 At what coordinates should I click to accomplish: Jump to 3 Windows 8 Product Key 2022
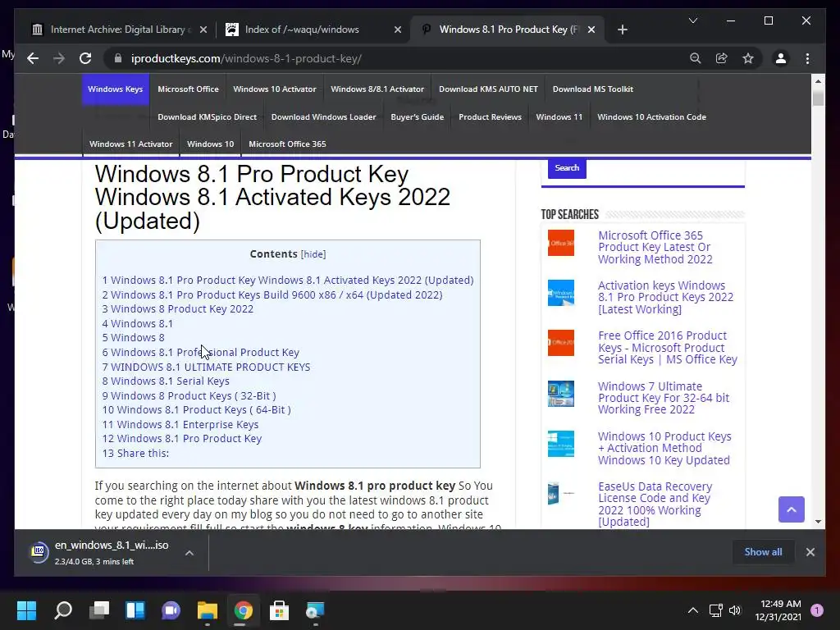(x=178, y=309)
